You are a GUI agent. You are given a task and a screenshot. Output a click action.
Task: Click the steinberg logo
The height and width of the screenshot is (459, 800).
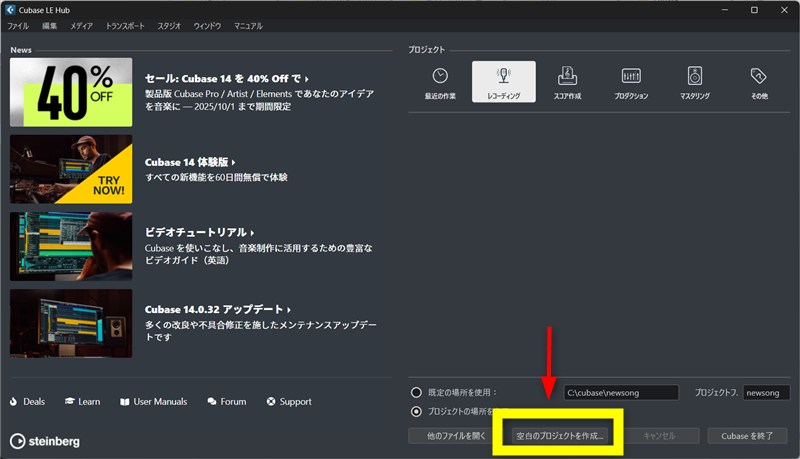point(45,441)
